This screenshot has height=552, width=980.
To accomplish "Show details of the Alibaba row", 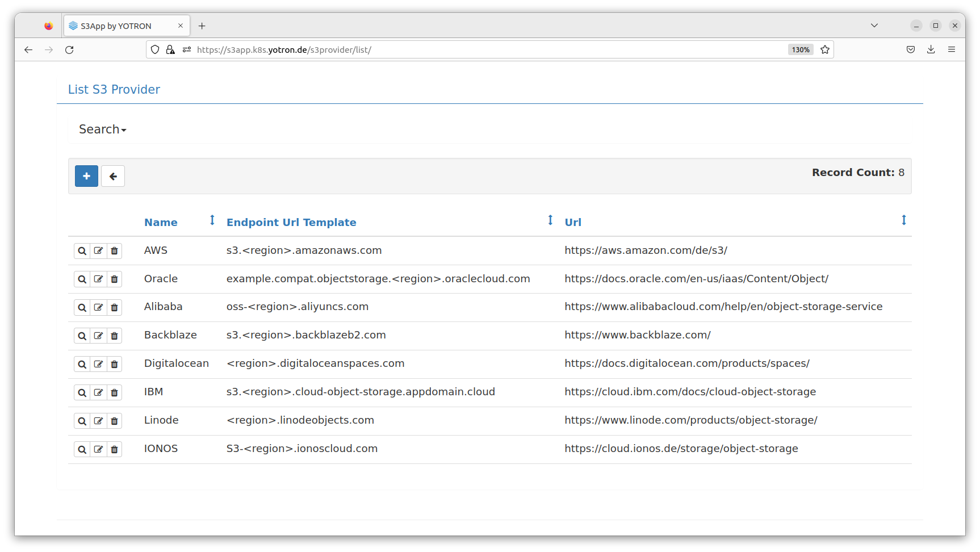I will point(82,308).
